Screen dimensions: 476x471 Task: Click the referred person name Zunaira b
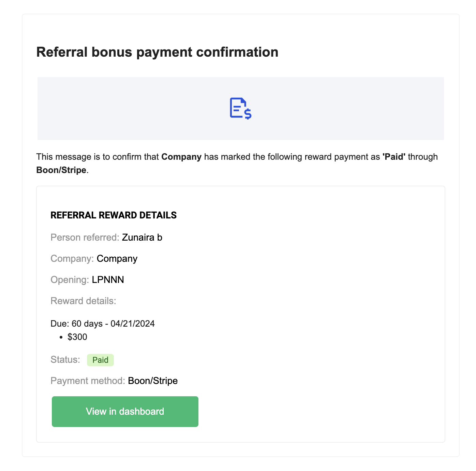142,238
